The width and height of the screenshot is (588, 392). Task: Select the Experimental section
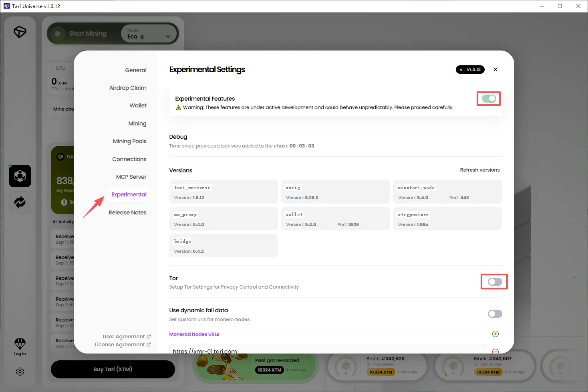pos(129,194)
